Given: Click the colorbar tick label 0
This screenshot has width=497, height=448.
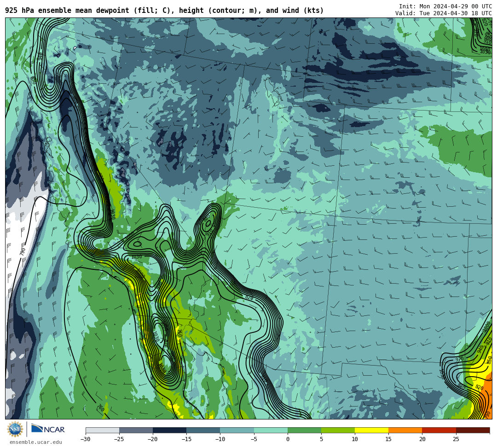Looking at the screenshot, I should [288, 439].
